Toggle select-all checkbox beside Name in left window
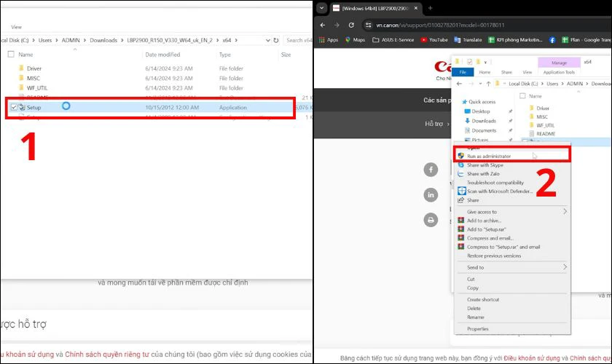Screen dimensions: 612x364 (x=10, y=55)
